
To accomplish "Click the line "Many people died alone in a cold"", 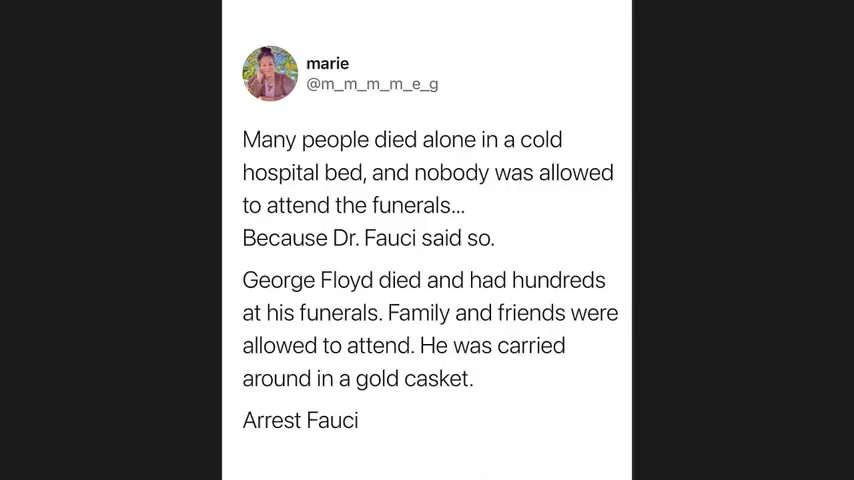I will (x=402, y=140).
